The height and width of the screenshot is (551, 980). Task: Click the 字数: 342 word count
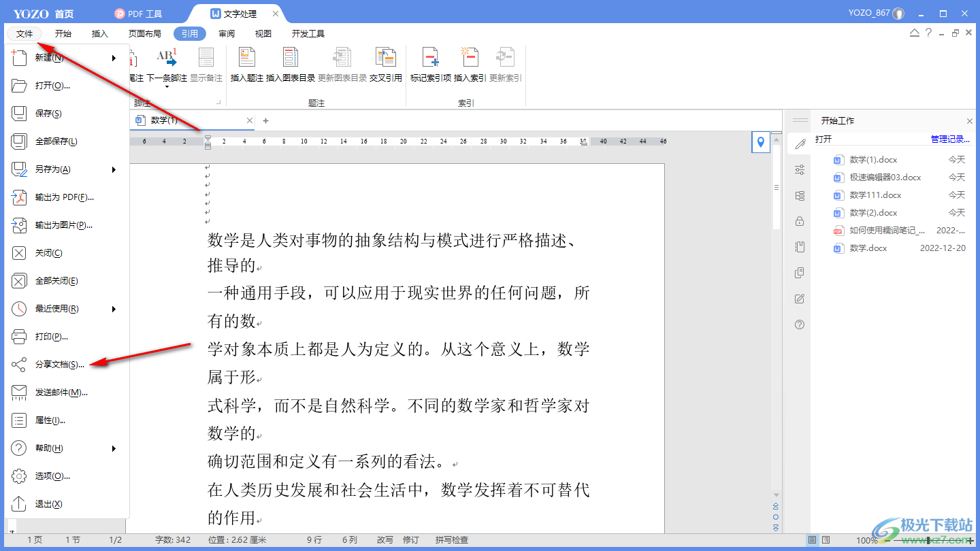173,539
